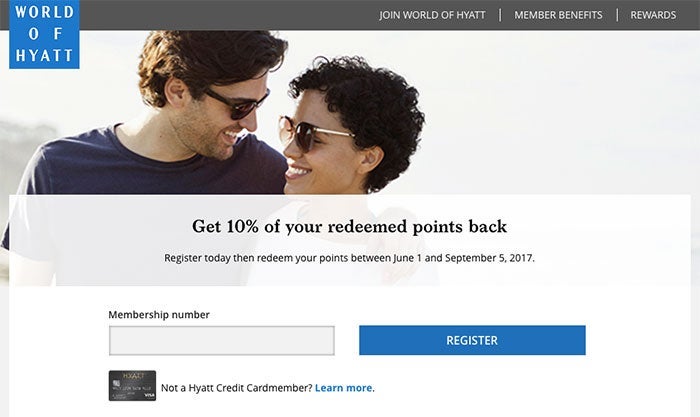
Task: Click the World of Hyatt logo
Action: coord(44,34)
